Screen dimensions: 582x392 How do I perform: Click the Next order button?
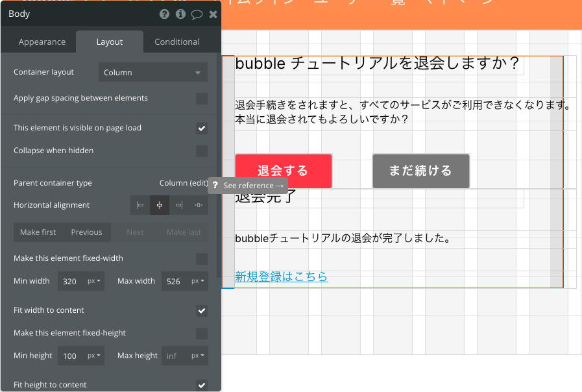tap(135, 232)
